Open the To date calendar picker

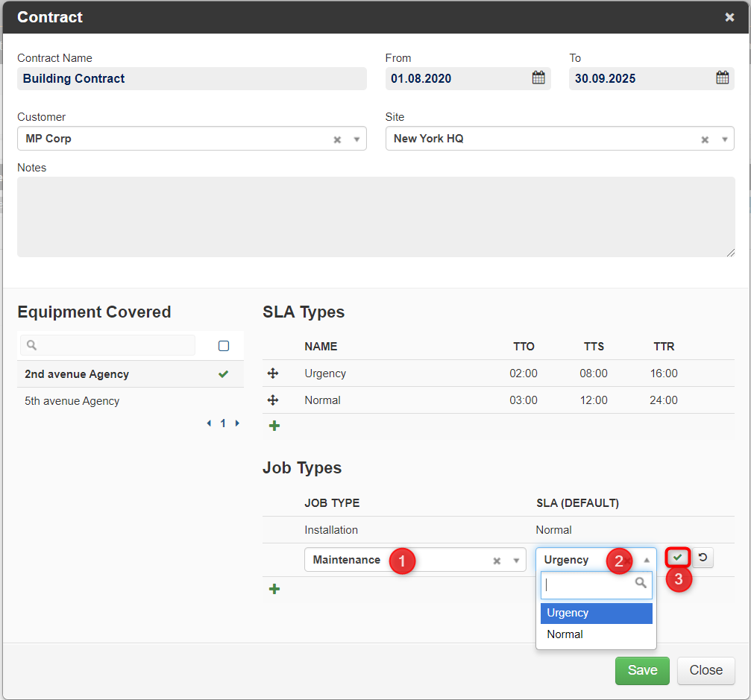(x=722, y=78)
